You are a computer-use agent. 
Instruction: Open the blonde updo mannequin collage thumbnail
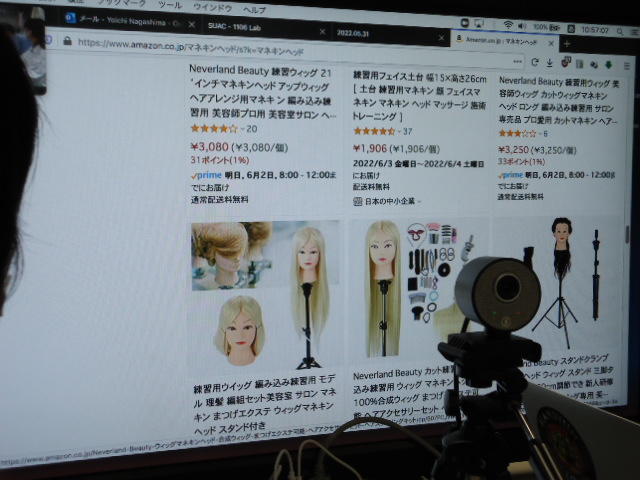265,296
